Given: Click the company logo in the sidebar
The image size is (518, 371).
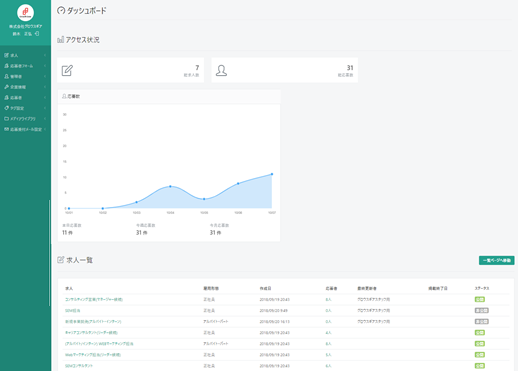Looking at the screenshot, I should [25, 13].
